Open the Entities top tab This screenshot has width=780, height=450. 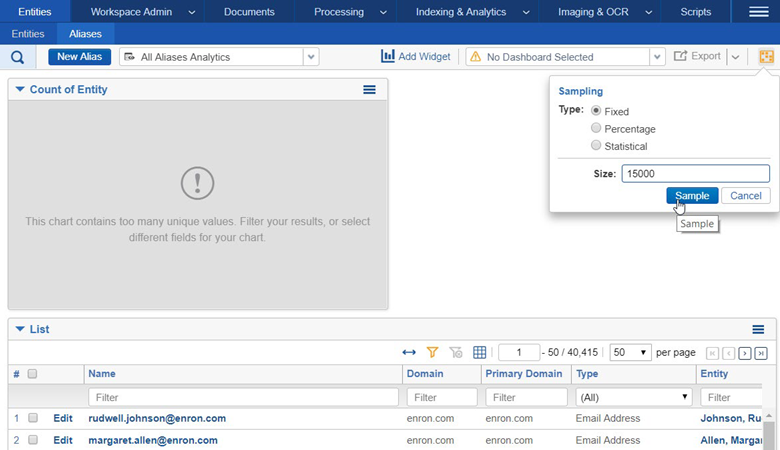click(35, 11)
